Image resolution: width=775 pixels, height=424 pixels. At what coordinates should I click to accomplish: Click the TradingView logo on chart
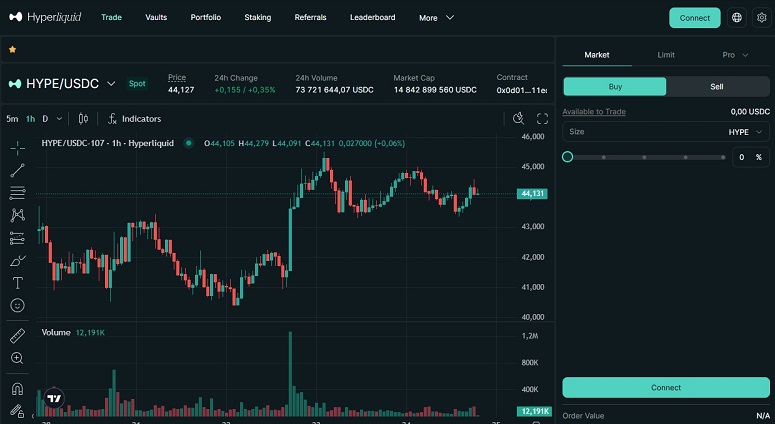click(x=54, y=398)
